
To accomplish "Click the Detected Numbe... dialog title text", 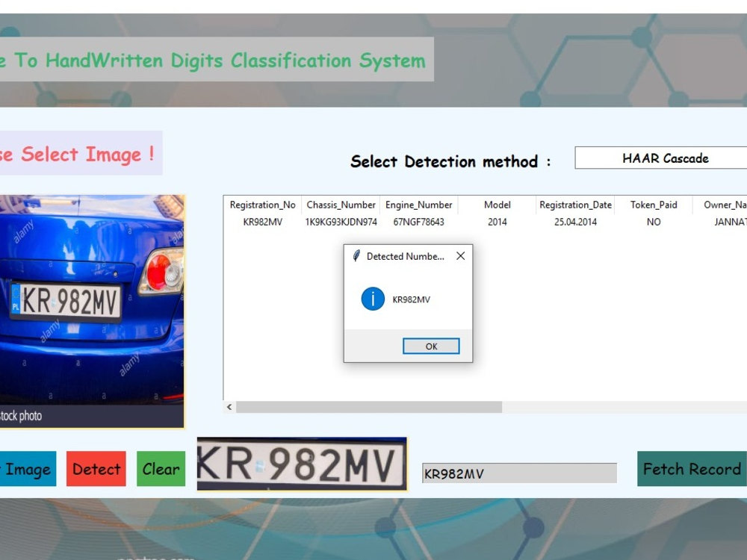I will pos(406,256).
